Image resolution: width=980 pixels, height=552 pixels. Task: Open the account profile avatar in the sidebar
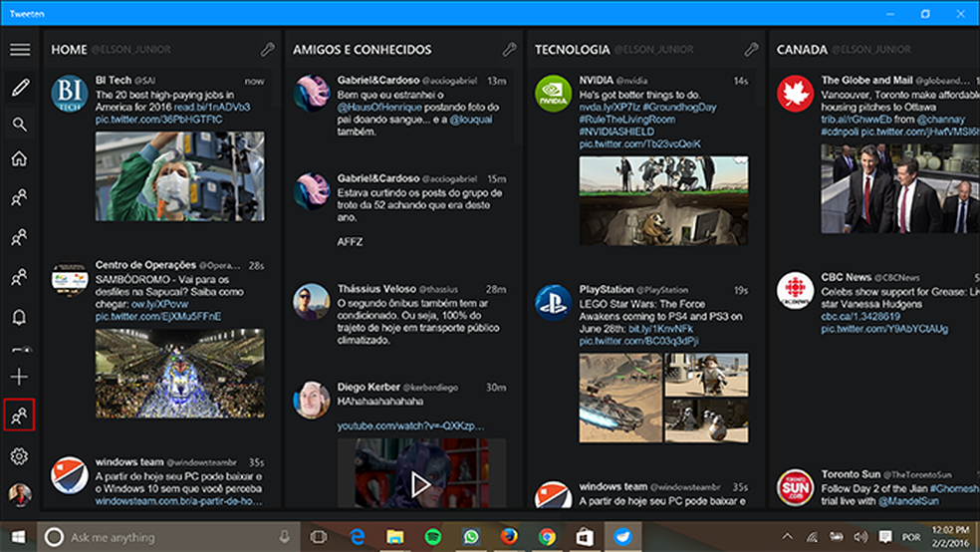19,494
